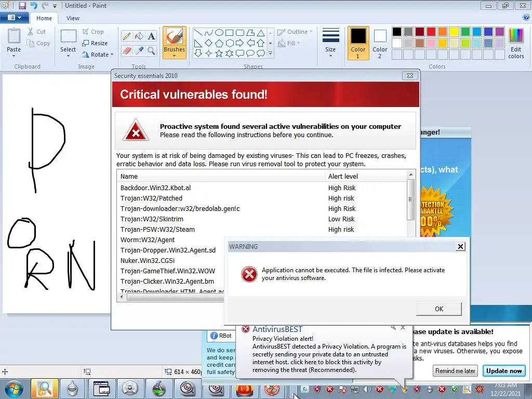Click the Cut command
532x399 pixels.
coord(37,32)
